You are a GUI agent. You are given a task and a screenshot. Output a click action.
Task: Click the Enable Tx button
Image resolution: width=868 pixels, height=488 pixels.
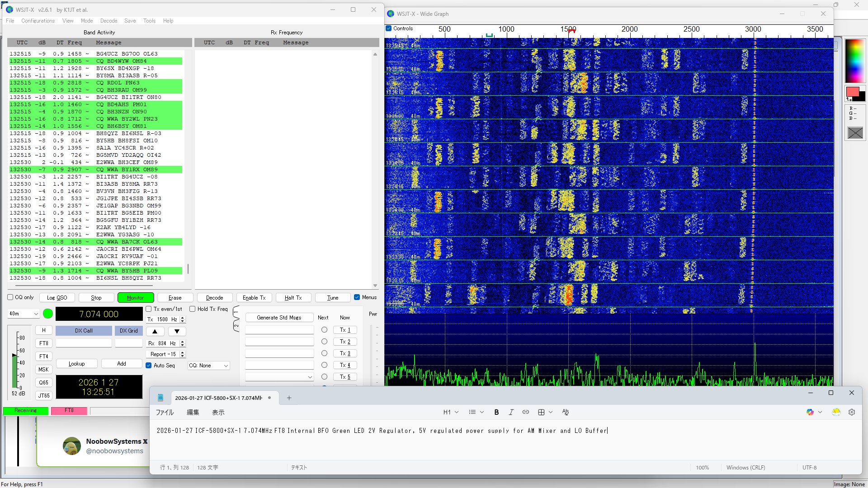[x=254, y=298]
